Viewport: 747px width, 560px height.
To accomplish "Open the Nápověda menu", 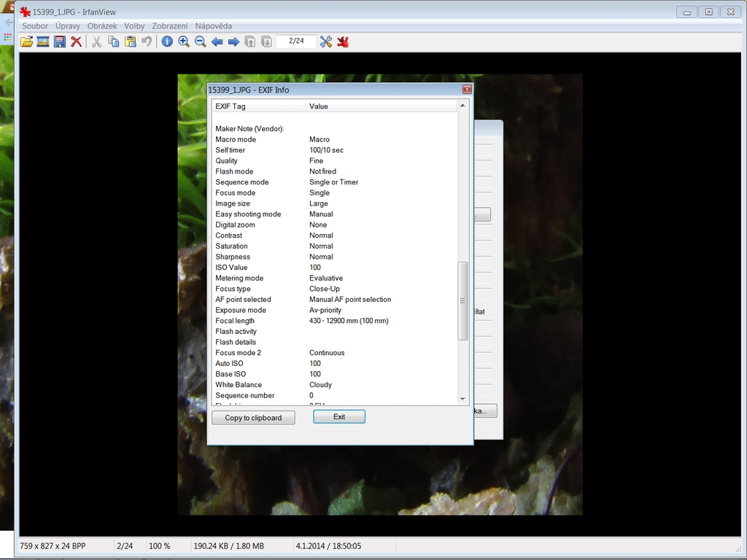I will (214, 26).
